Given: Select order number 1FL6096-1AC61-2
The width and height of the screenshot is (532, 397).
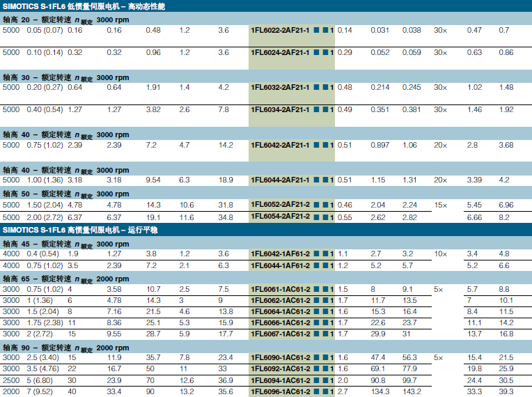Looking at the screenshot, I should pyautogui.click(x=281, y=391).
